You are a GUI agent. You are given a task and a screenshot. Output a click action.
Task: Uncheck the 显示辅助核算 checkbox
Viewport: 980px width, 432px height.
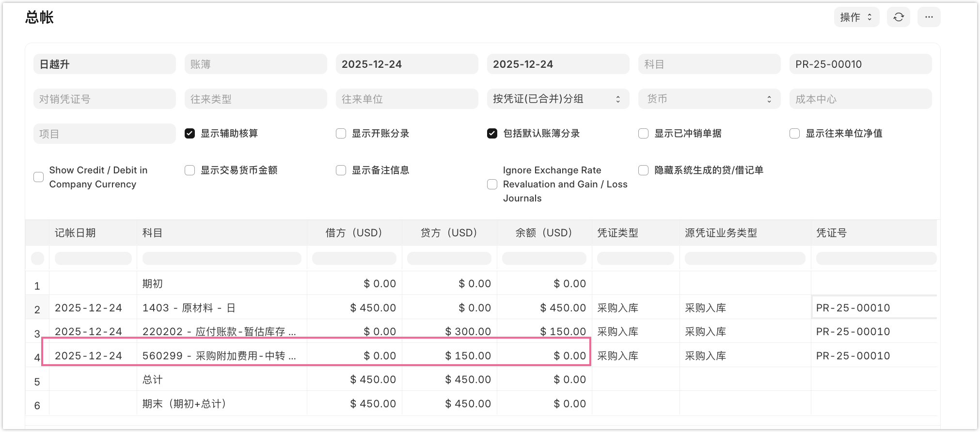(190, 134)
